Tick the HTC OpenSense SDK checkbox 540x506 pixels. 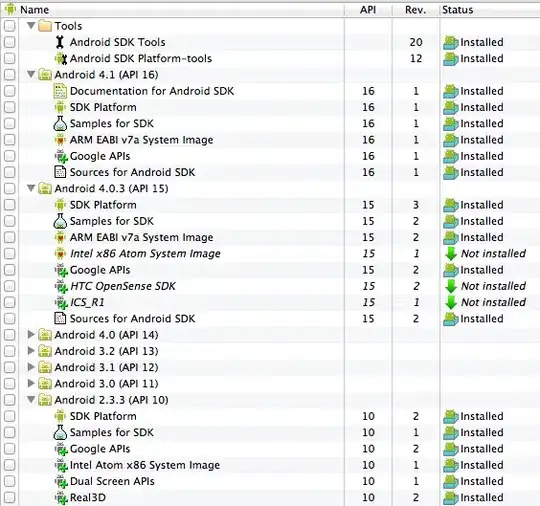[x=10, y=286]
